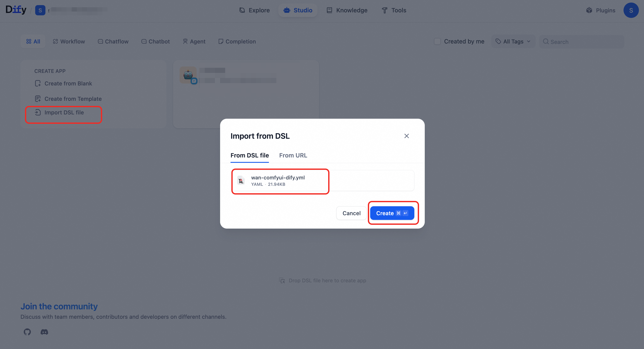This screenshot has height=349, width=644.
Task: Open the GitHub community icon
Action: pos(27,332)
